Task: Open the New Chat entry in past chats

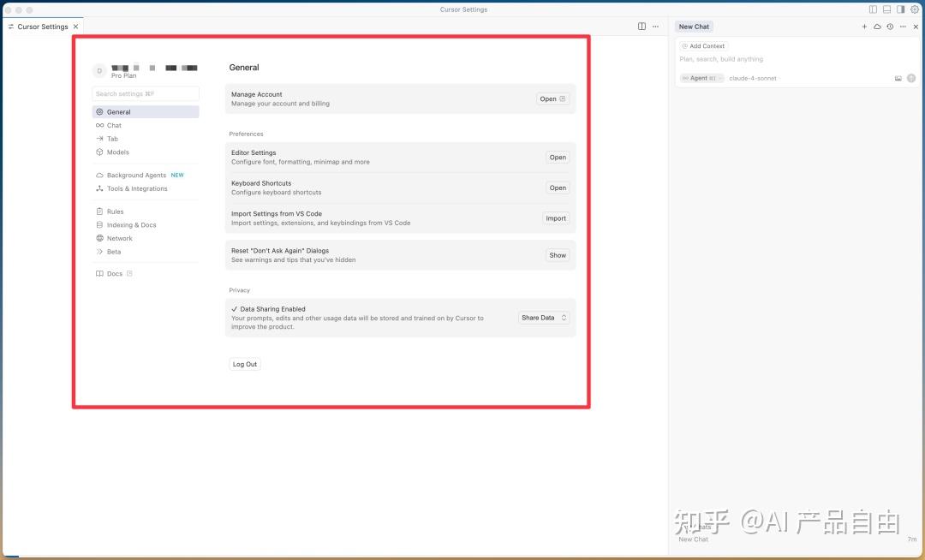Action: click(797, 539)
